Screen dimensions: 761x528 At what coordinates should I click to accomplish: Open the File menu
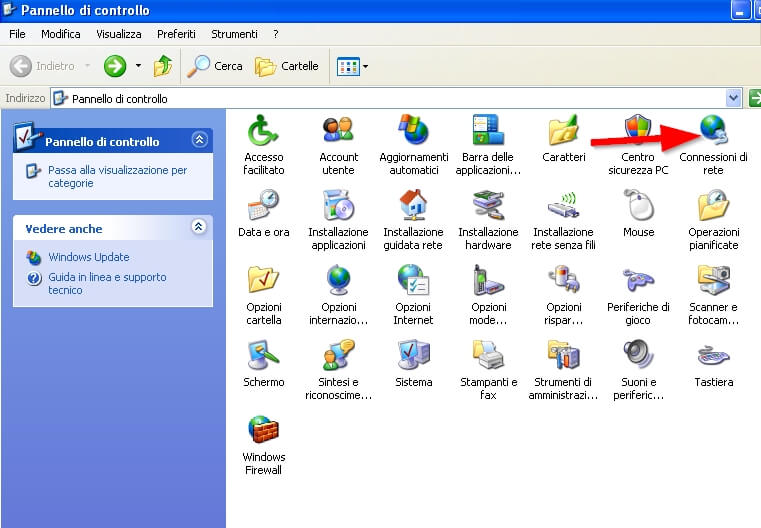(17, 34)
